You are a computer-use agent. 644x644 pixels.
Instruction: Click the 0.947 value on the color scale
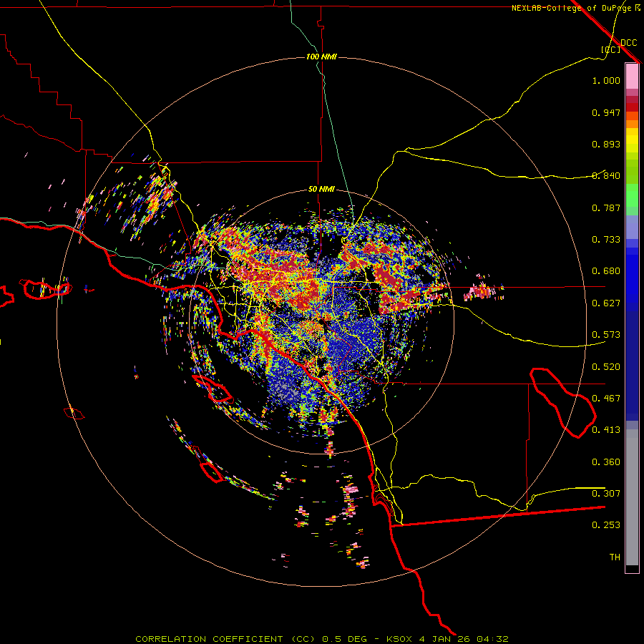click(x=606, y=112)
